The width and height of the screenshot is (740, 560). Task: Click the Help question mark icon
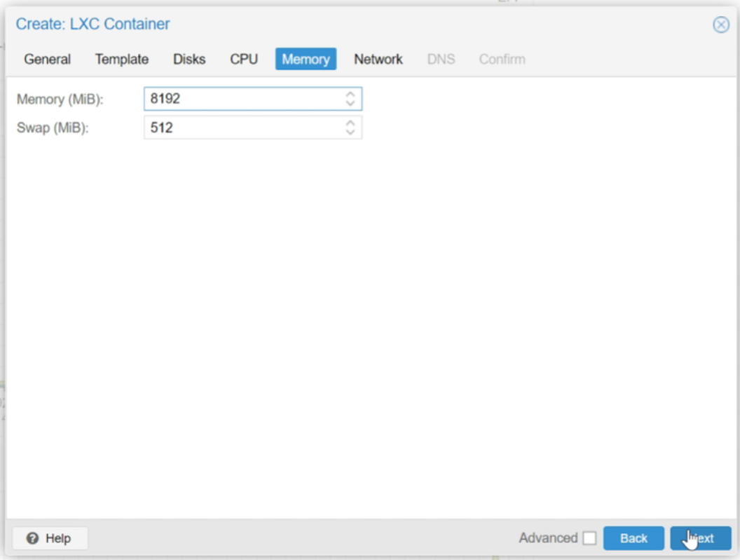coord(32,538)
